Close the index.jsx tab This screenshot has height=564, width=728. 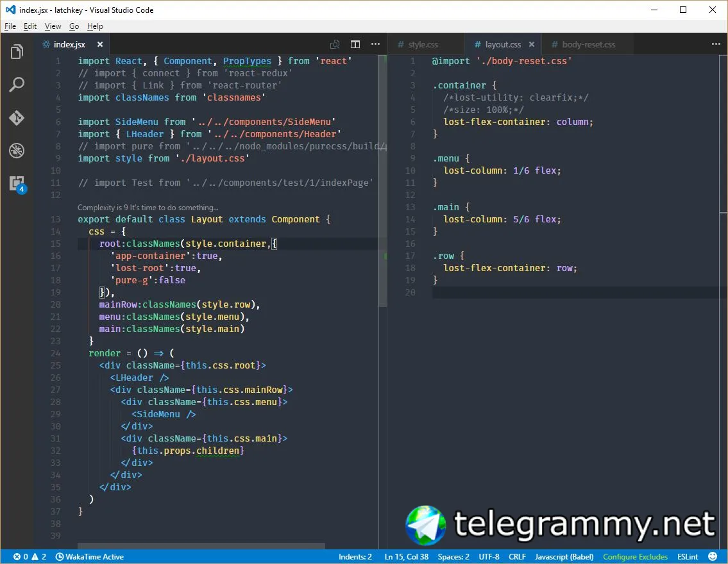point(100,44)
